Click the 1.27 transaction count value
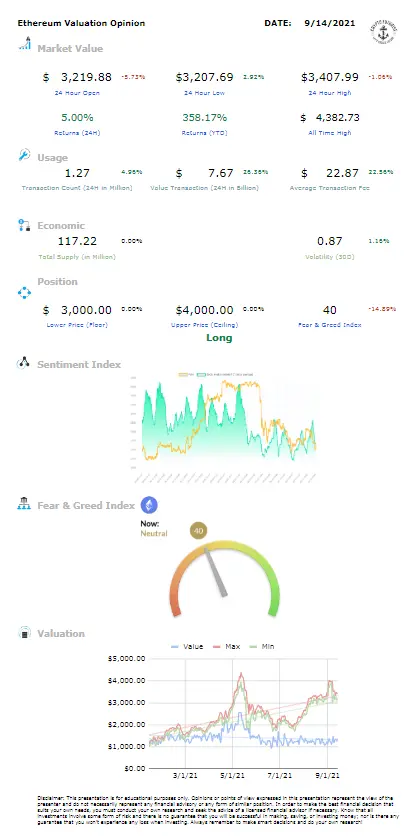Image resolution: width=420 pixels, height=840 pixels. click(x=77, y=172)
